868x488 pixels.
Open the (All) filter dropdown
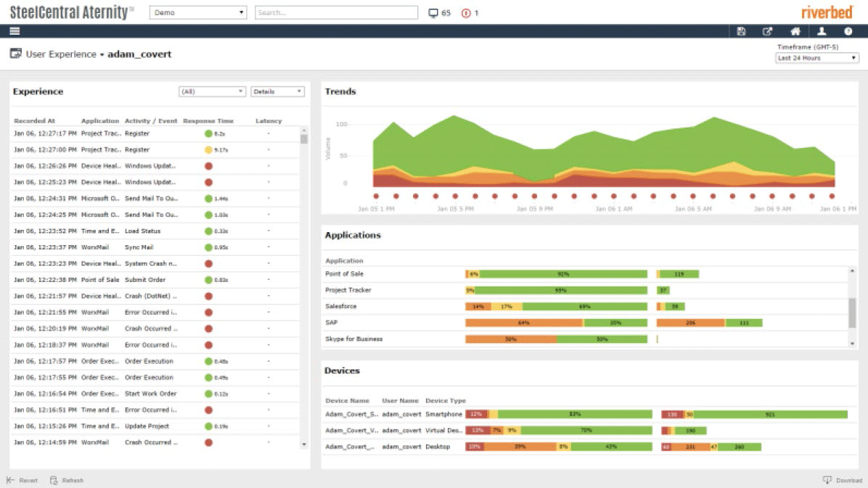[x=212, y=92]
